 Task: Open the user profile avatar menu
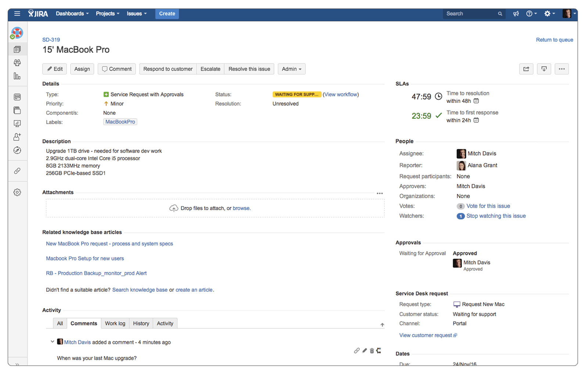tap(569, 14)
